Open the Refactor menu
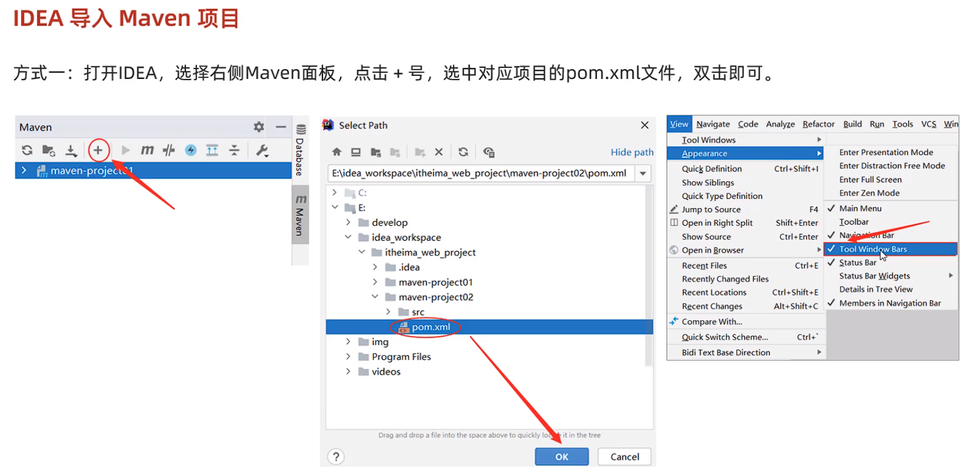Screen dimensions: 980x475 (818, 124)
